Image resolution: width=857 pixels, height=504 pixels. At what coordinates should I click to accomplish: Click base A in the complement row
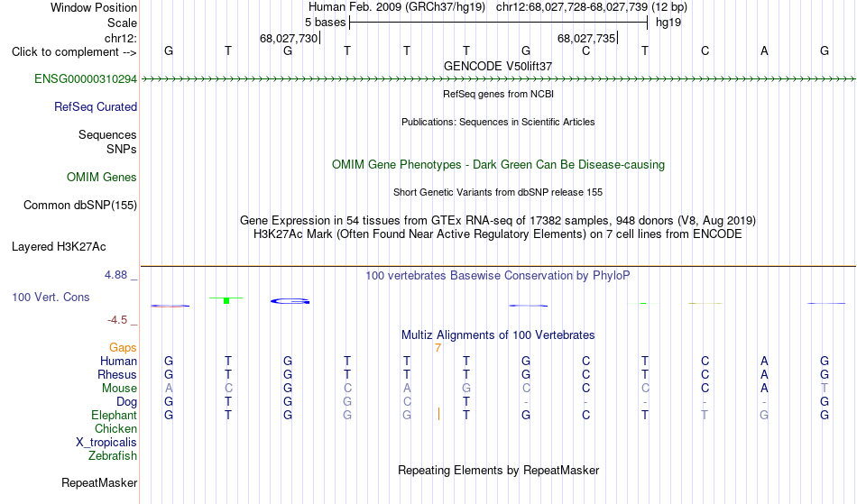pyautogui.click(x=764, y=51)
